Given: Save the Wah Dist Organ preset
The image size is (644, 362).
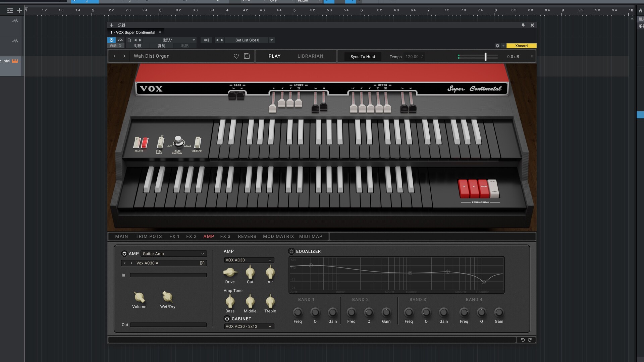Looking at the screenshot, I should [247, 56].
